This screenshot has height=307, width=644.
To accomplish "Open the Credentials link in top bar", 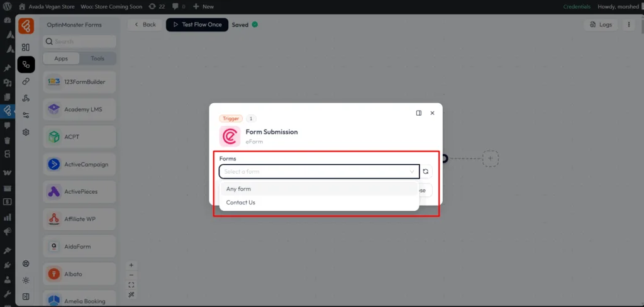I will point(577,6).
